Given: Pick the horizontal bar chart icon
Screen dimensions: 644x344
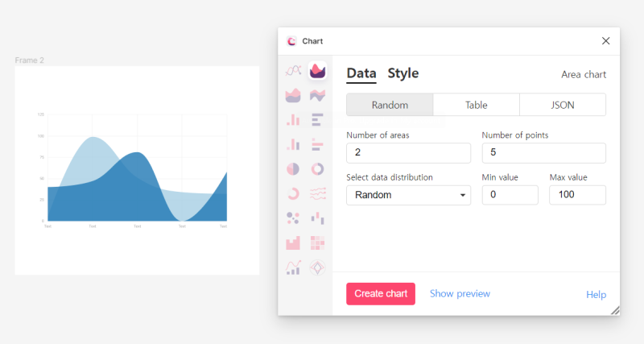Looking at the screenshot, I should pyautogui.click(x=317, y=120).
